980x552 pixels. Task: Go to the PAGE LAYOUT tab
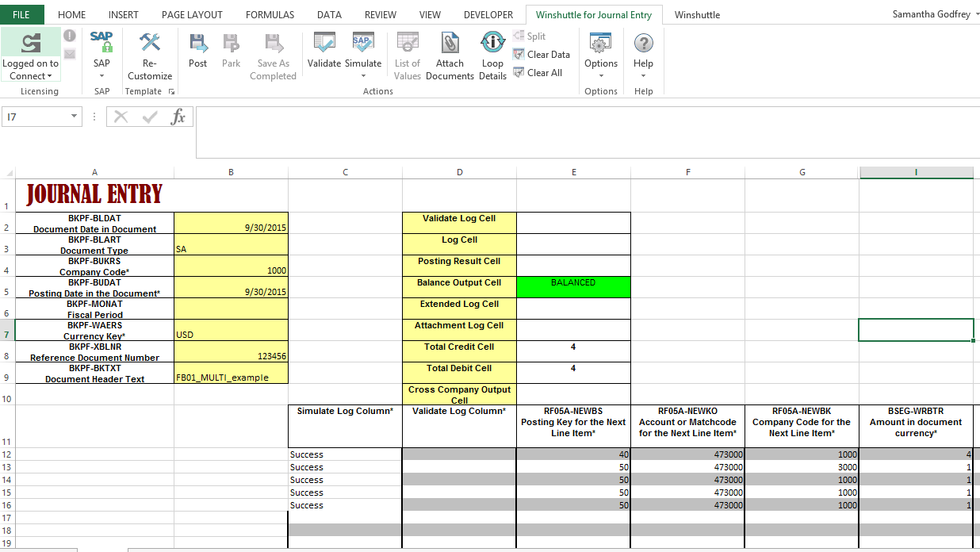192,14
